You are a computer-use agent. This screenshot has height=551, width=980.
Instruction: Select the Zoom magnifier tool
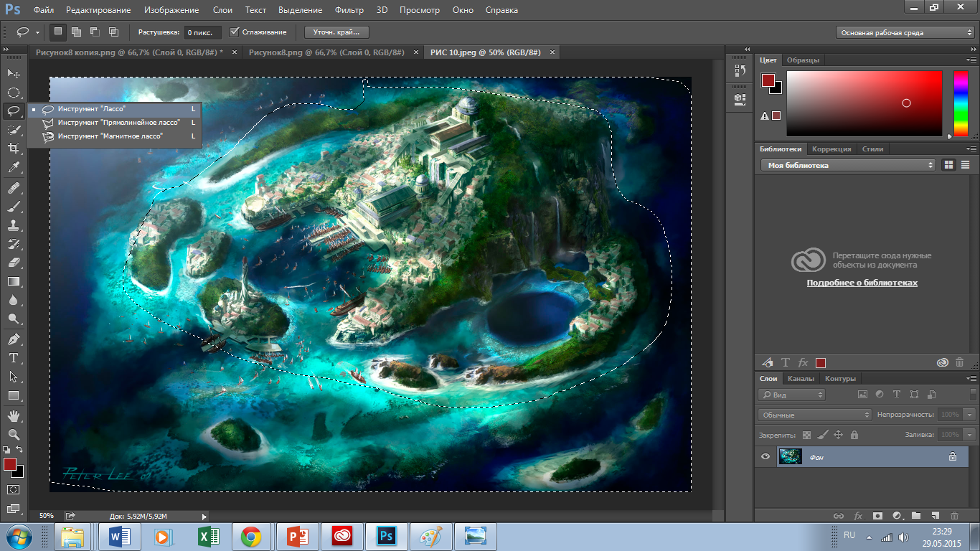click(x=13, y=434)
